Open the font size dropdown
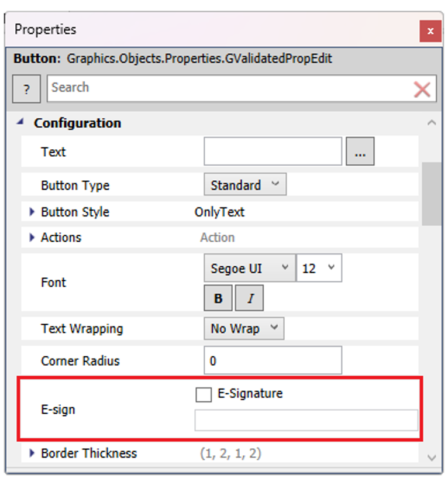448x478 pixels. coord(319,269)
